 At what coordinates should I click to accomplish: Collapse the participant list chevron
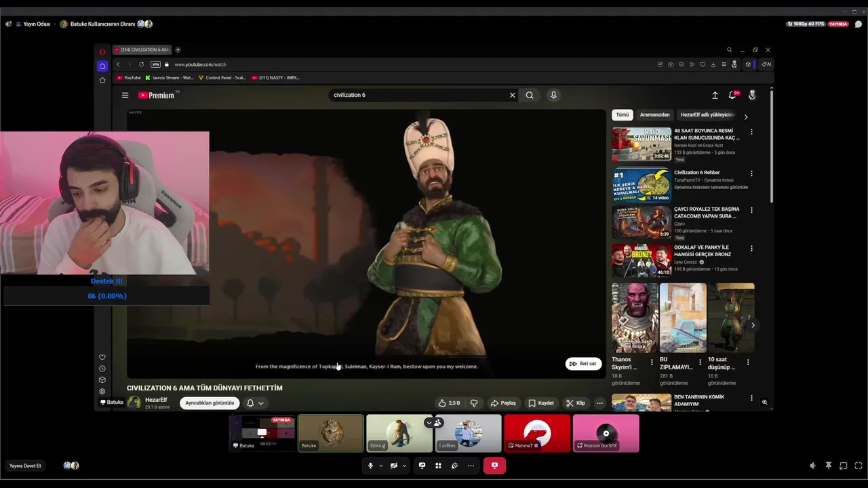(429, 422)
